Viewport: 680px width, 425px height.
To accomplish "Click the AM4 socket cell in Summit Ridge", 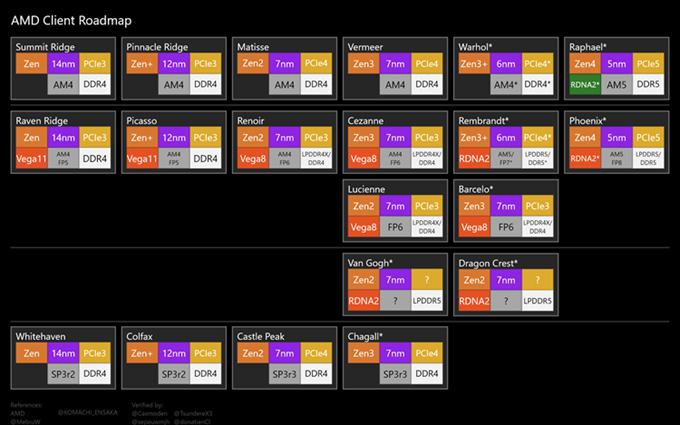I will click(x=63, y=85).
